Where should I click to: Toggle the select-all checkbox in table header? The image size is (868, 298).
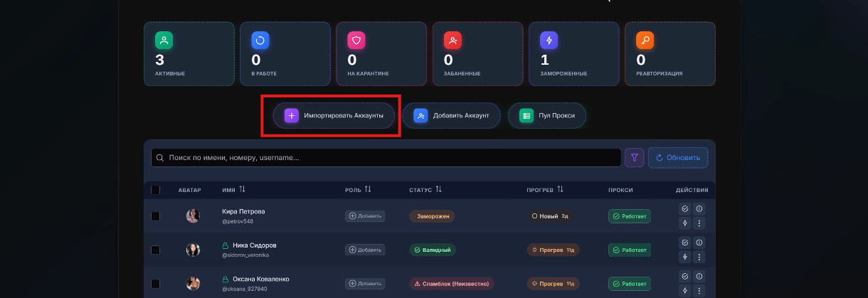[x=156, y=190]
